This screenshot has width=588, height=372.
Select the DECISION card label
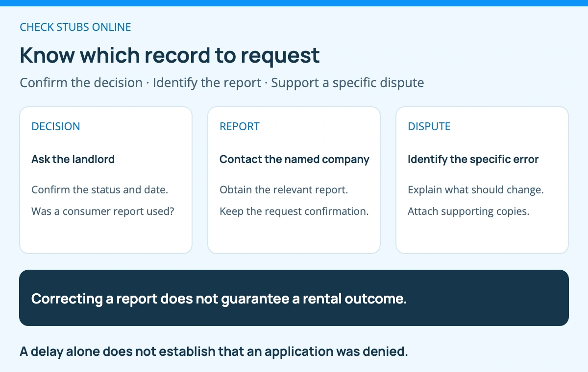(56, 126)
